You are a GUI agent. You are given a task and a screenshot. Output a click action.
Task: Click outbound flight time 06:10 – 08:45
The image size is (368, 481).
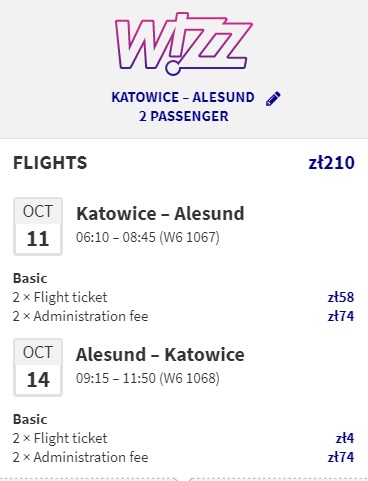(x=116, y=237)
